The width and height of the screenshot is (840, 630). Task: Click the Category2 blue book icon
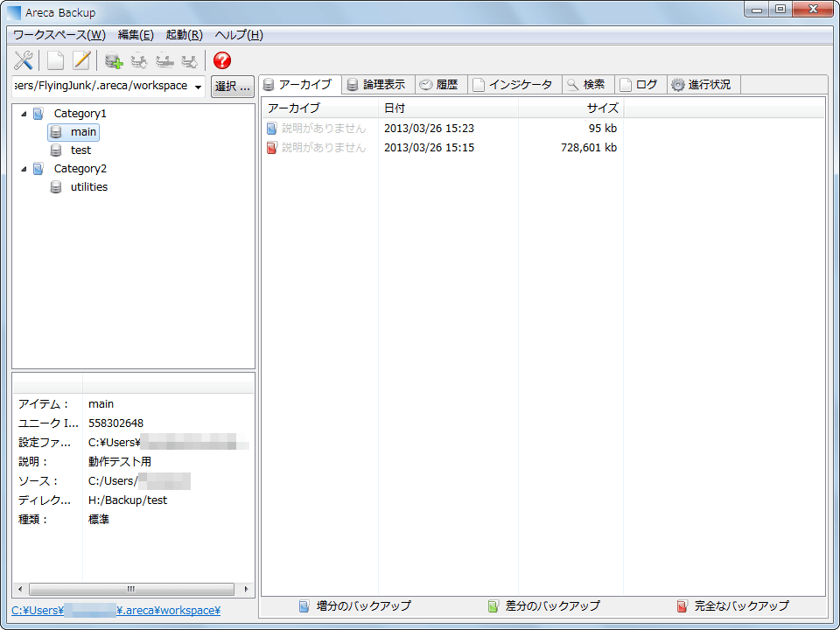coord(38,169)
